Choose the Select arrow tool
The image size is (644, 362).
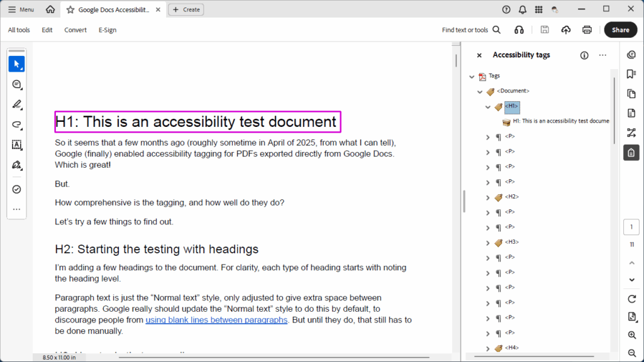point(17,64)
